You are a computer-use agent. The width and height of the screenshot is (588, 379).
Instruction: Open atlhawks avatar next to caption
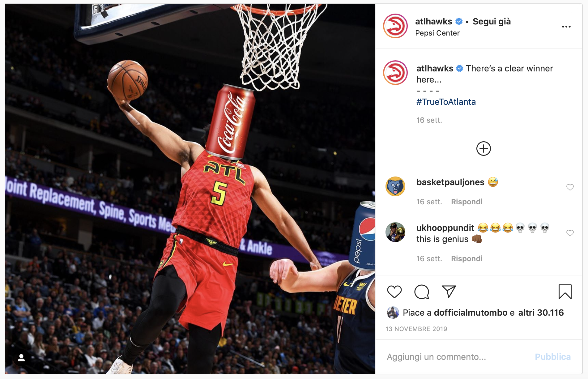[395, 73]
